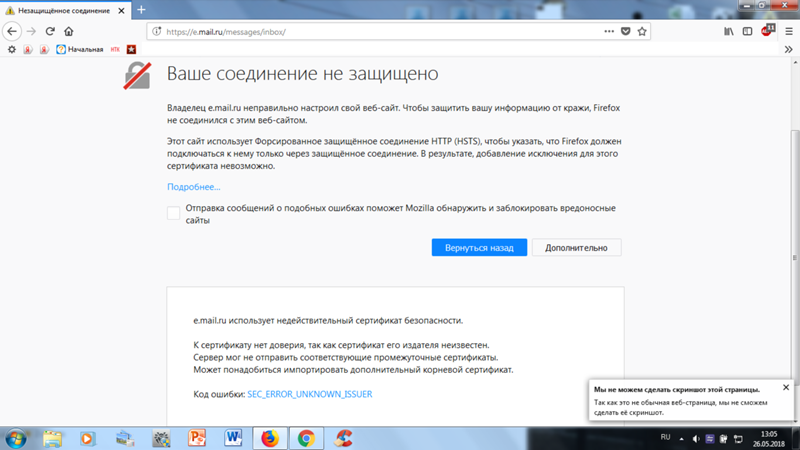Open the Adblock Plus extension icon

point(767,31)
